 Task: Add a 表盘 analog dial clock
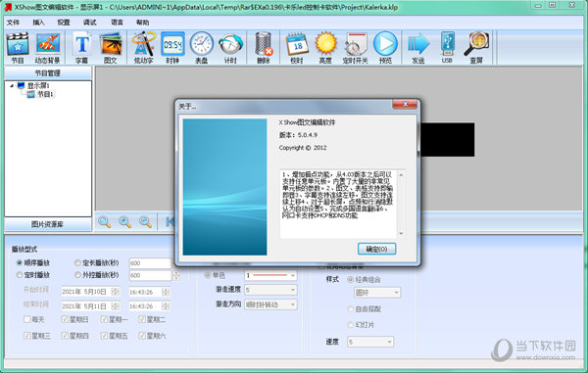(201, 48)
